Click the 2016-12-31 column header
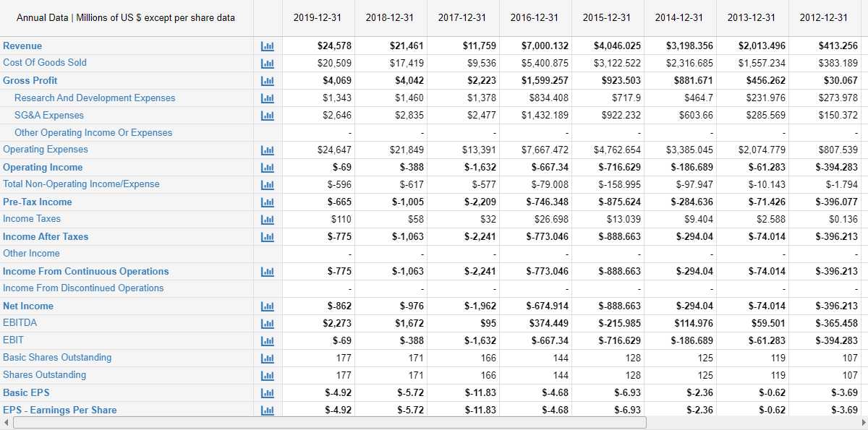868x430 pixels. pyautogui.click(x=535, y=17)
